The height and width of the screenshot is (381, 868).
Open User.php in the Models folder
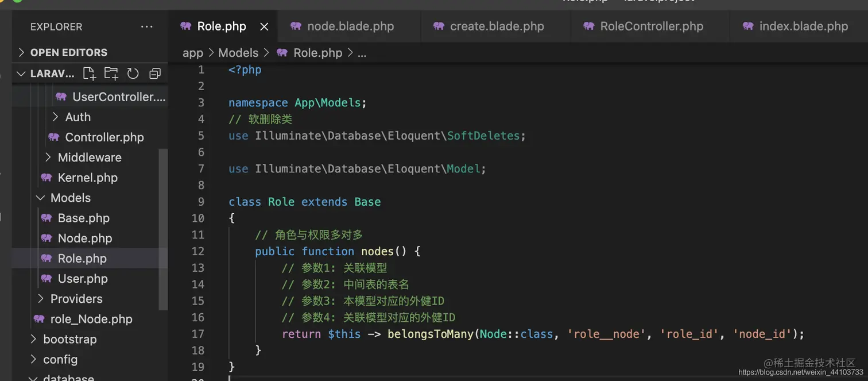[83, 278]
